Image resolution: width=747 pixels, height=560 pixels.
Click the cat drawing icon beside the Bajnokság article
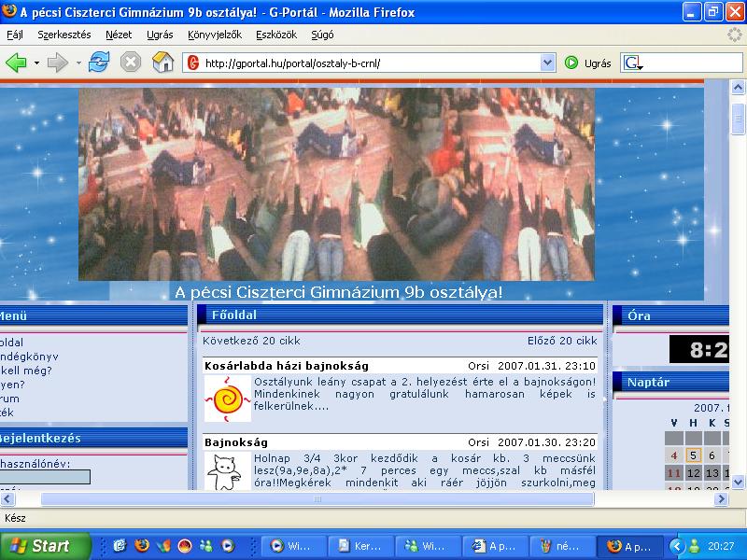click(x=227, y=471)
